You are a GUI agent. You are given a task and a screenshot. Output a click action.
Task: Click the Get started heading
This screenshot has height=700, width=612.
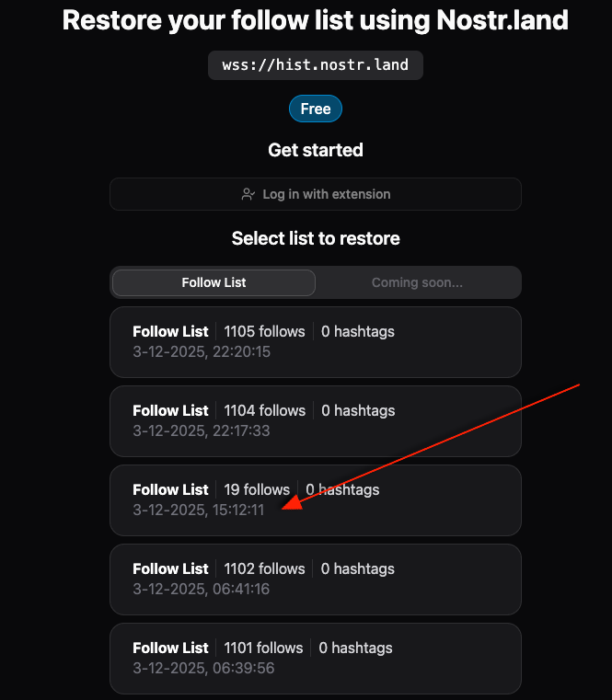(x=315, y=150)
